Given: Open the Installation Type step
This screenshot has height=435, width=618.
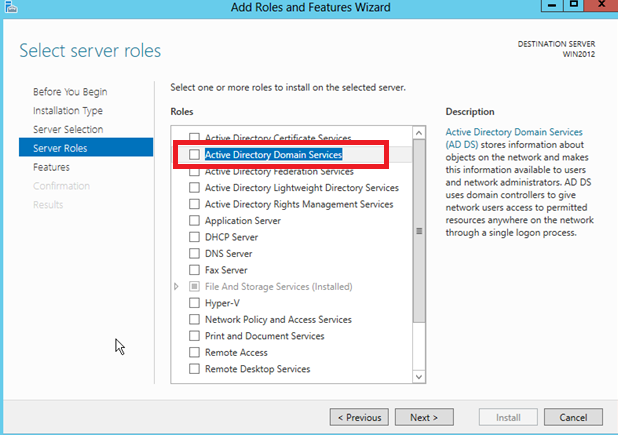Looking at the screenshot, I should pos(68,111).
